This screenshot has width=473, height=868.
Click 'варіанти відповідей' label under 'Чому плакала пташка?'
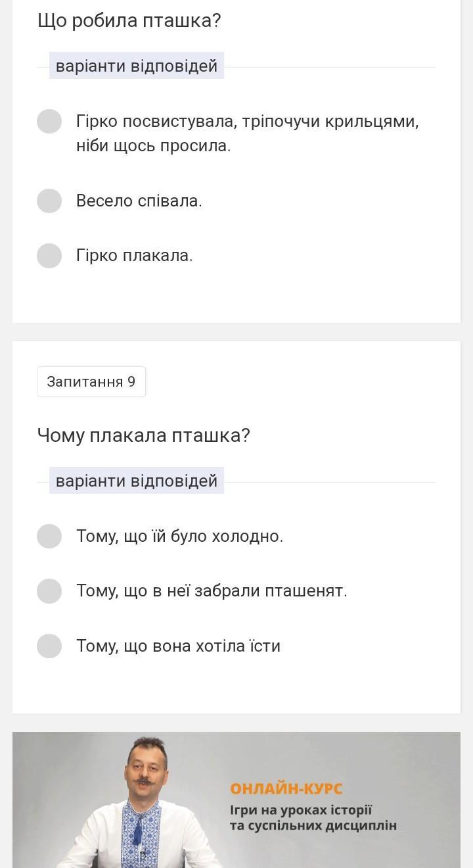pos(137,481)
